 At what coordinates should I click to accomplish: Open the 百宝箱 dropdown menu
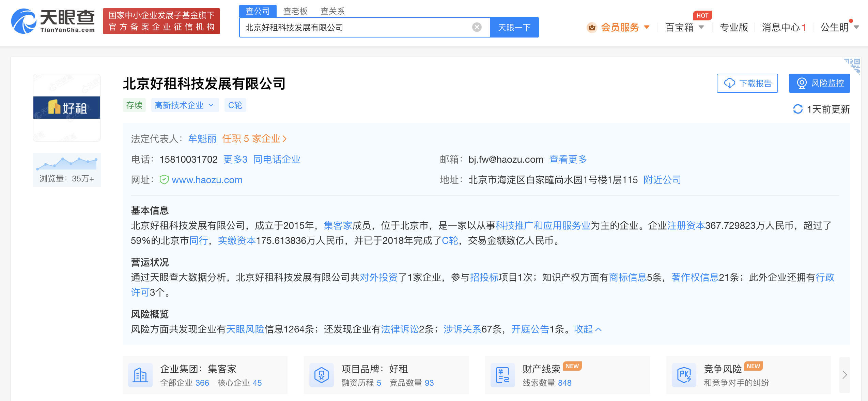tap(684, 27)
